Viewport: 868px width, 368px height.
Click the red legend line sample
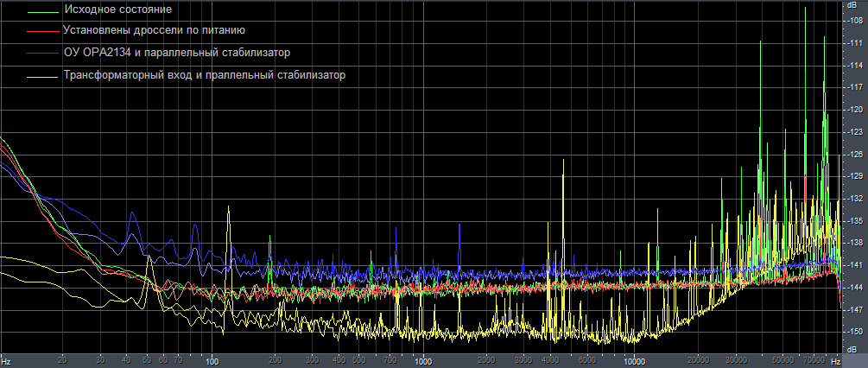point(43,32)
